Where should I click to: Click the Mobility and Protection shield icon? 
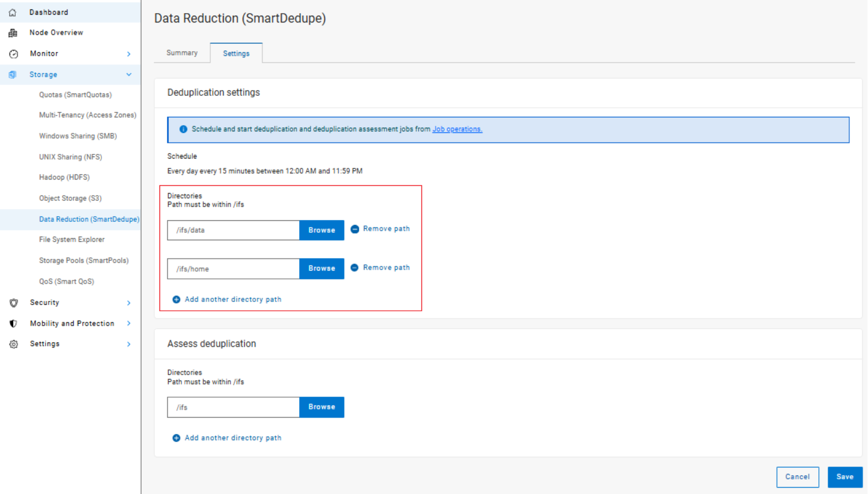click(14, 323)
